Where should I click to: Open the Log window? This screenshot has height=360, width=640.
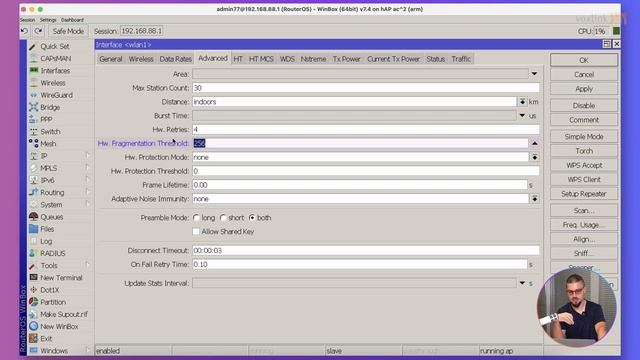click(x=46, y=241)
